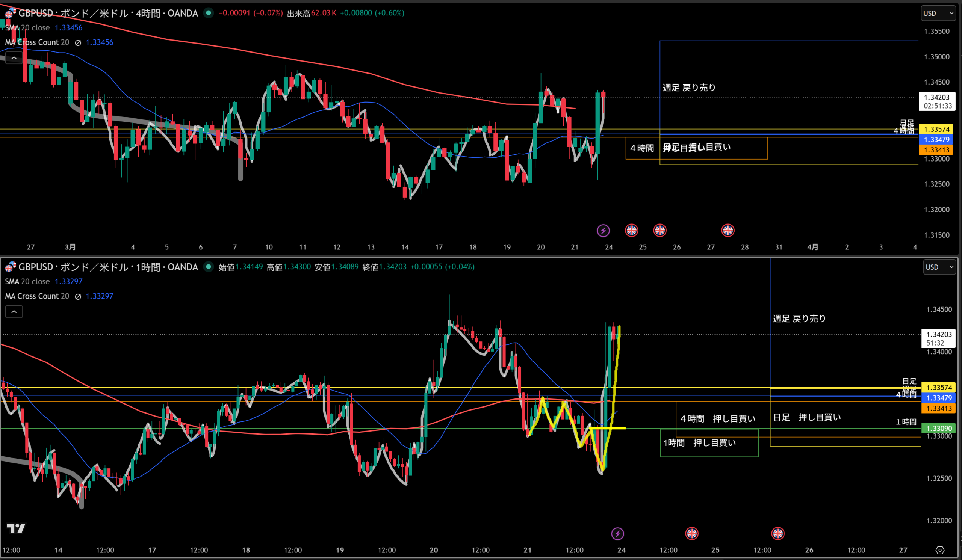Screen dimensions: 962x560
Task: Click green market status dot in top chart
Action: tap(209, 13)
